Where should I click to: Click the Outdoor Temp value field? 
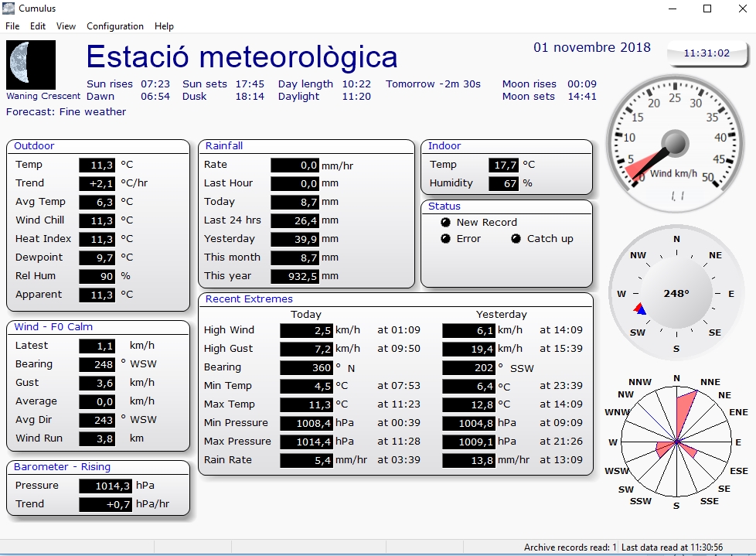pos(97,165)
